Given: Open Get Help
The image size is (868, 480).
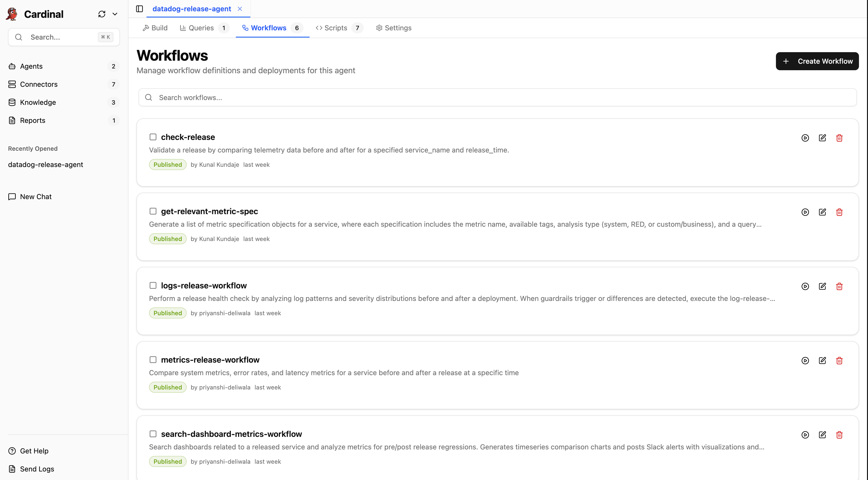Looking at the screenshot, I should pos(34,451).
